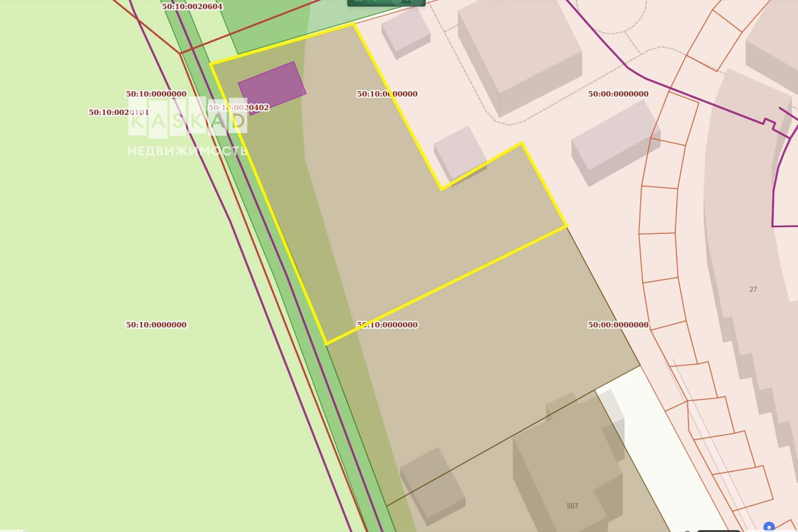
Task: Click cadastral label 50:10:0020101
Action: click(119, 113)
